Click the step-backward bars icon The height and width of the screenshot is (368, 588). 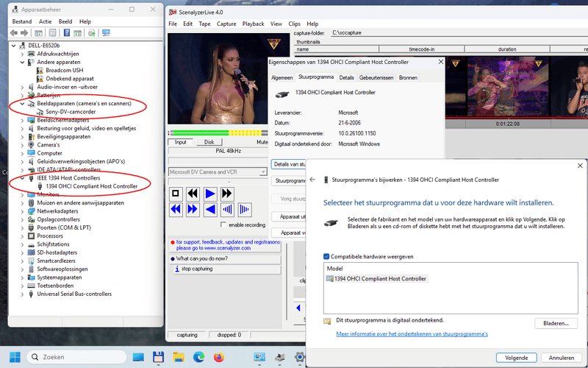tap(227, 210)
